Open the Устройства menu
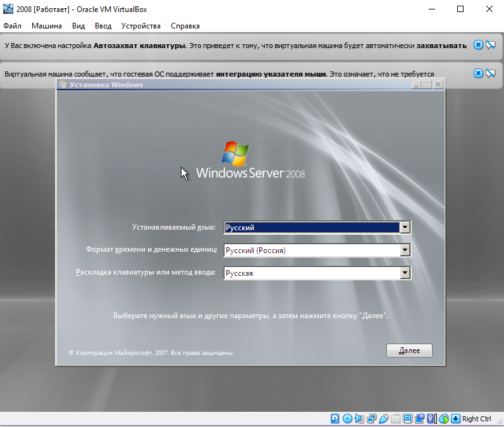Image resolution: width=504 pixels, height=427 pixels. (141, 26)
